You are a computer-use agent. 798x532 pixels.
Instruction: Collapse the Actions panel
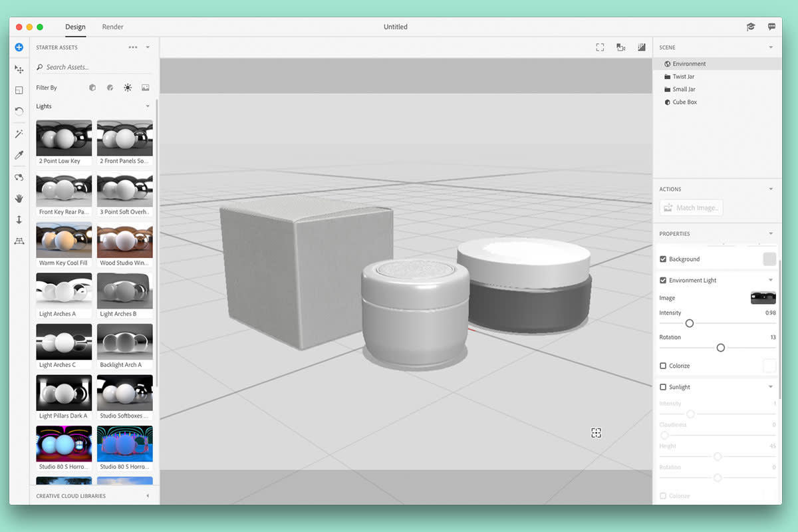click(771, 189)
